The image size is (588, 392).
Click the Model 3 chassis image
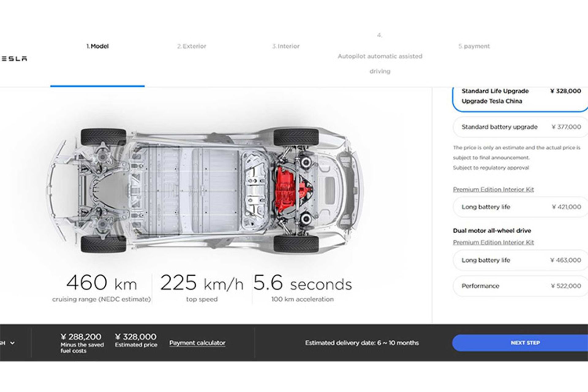pyautogui.click(x=205, y=190)
